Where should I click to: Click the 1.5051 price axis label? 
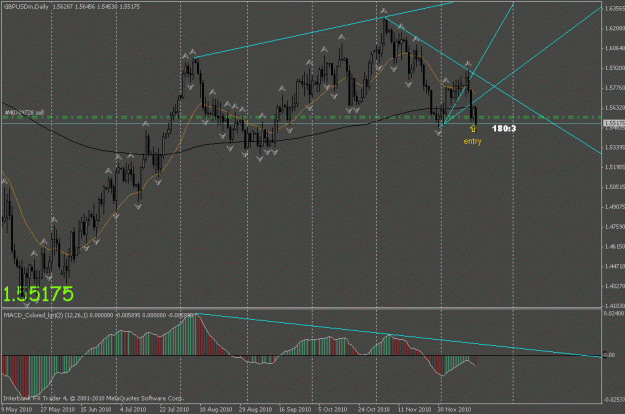[614, 187]
